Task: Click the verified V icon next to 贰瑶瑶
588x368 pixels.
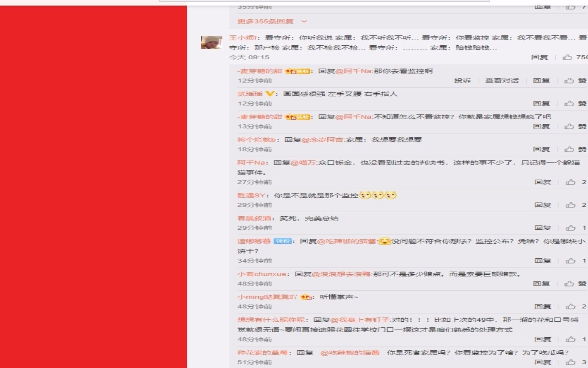Action: click(269, 94)
